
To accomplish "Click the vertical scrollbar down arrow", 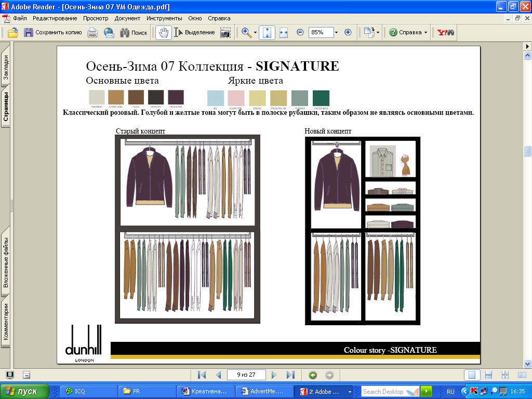I will [x=527, y=364].
